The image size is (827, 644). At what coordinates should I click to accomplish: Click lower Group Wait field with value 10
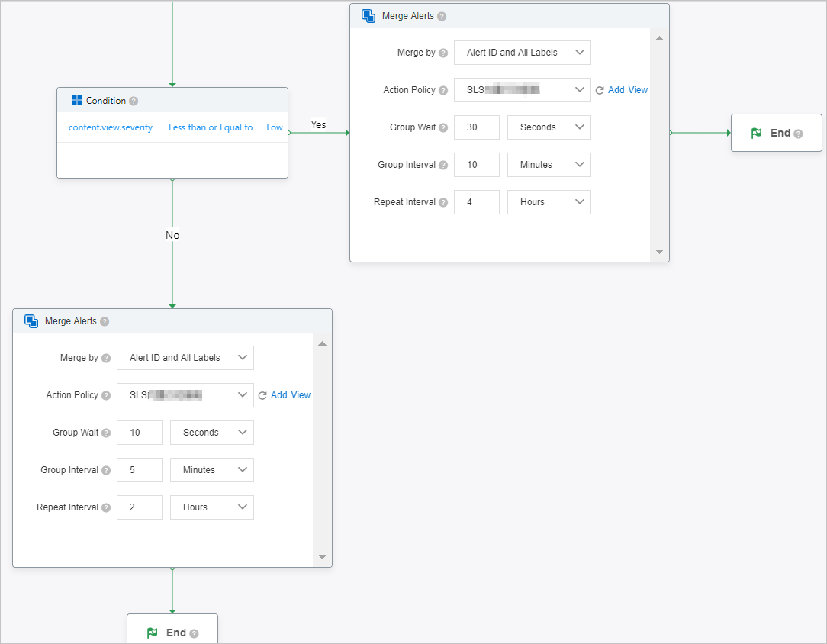coord(140,433)
